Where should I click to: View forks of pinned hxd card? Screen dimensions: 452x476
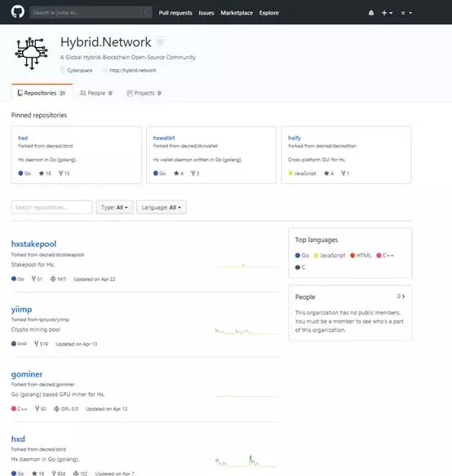(x=64, y=174)
